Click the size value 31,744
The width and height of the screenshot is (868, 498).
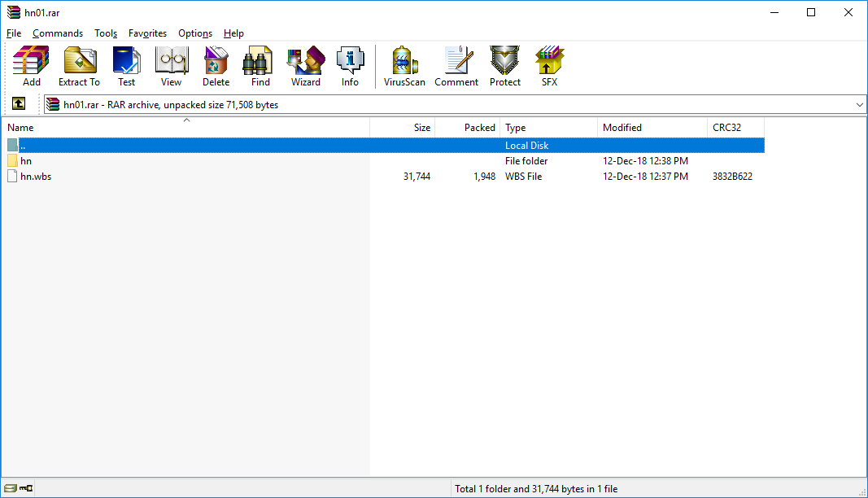click(x=417, y=176)
